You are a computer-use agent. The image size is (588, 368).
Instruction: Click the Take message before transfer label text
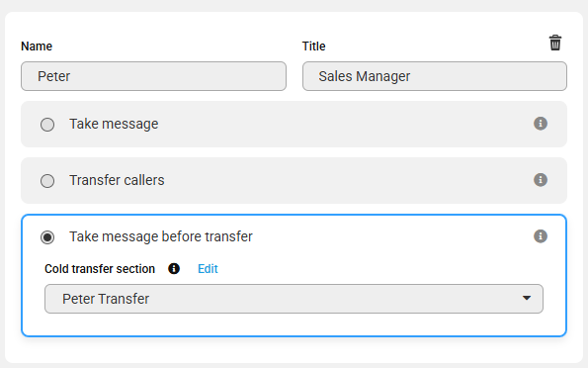coord(161,236)
